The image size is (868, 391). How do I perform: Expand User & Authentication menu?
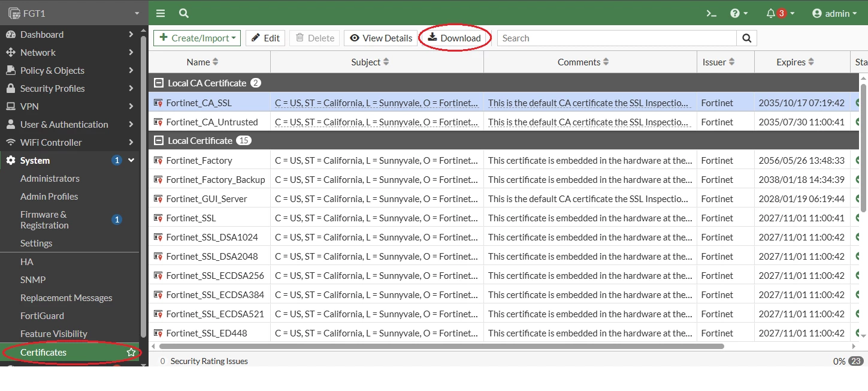tap(69, 124)
